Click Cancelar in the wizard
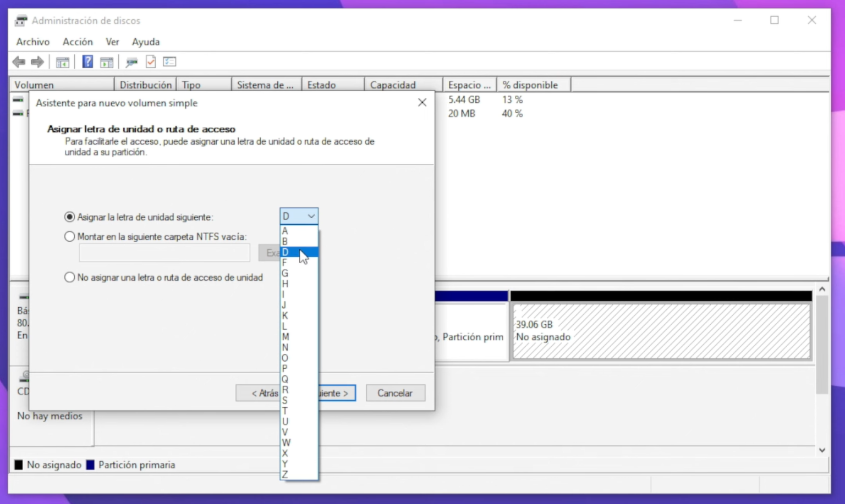 [x=395, y=393]
